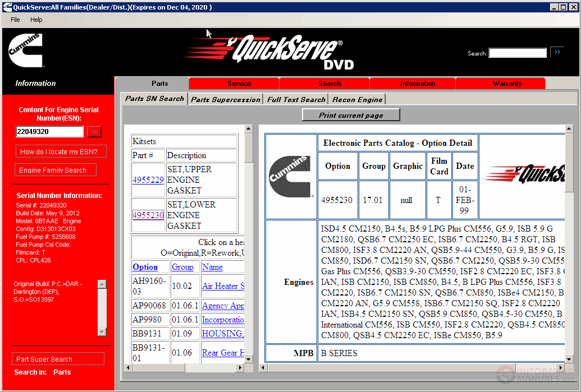Viewport: 581px width, 392px height.
Task: Sort by the Name column header
Action: tap(212, 267)
